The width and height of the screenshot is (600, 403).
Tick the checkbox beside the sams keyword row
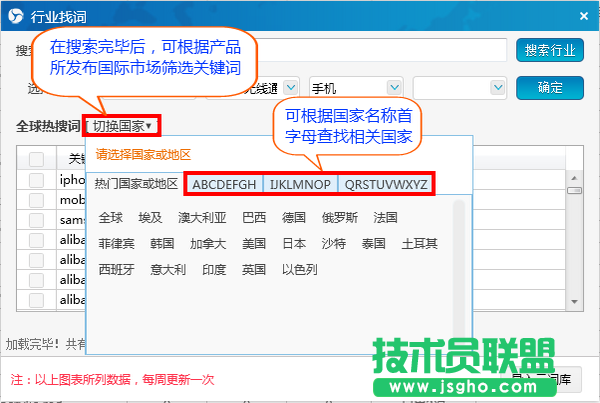tap(36, 218)
